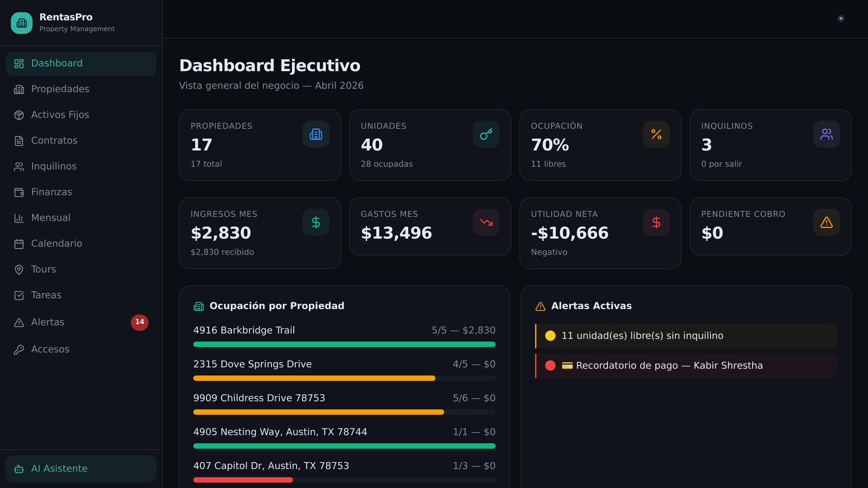This screenshot has width=868, height=488.
Task: Click the Mensual chart icon
Action: pos(19,218)
